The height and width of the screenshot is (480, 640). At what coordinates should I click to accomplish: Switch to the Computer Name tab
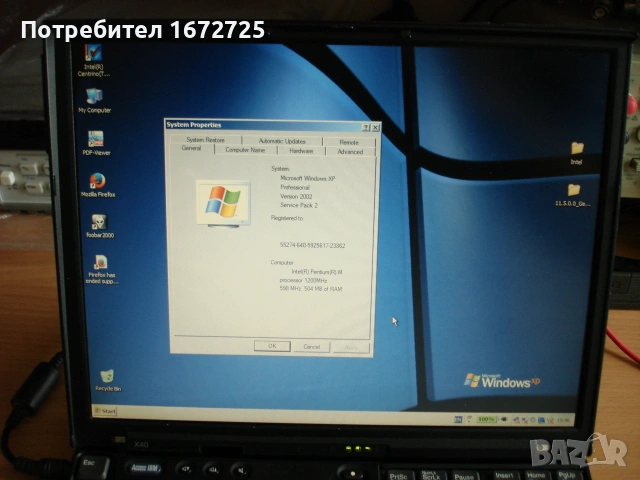(x=245, y=150)
